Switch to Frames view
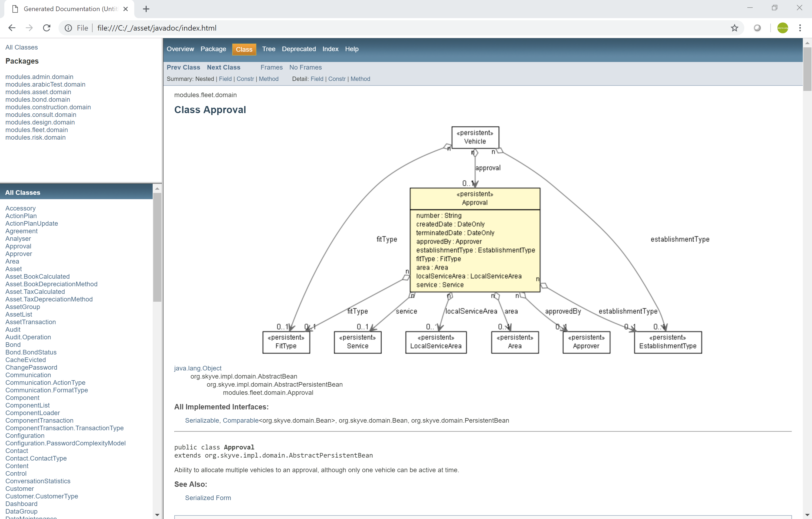This screenshot has width=812, height=519. [x=271, y=67]
